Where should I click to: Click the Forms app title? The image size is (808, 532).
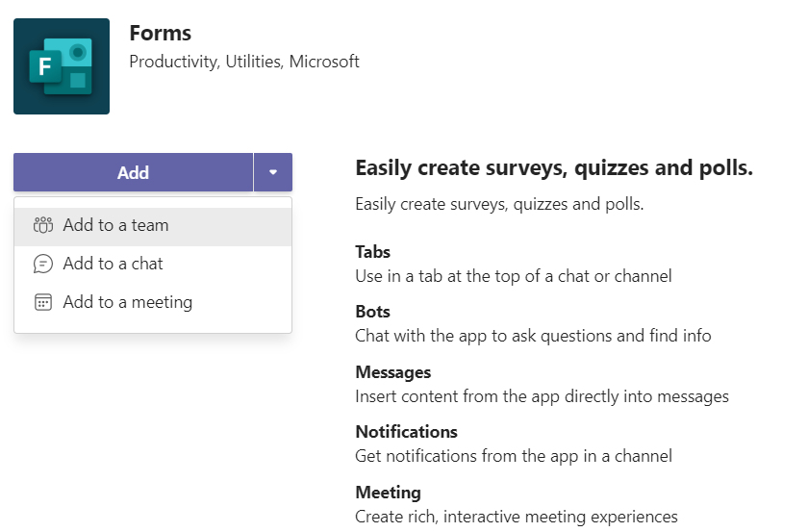(x=161, y=33)
